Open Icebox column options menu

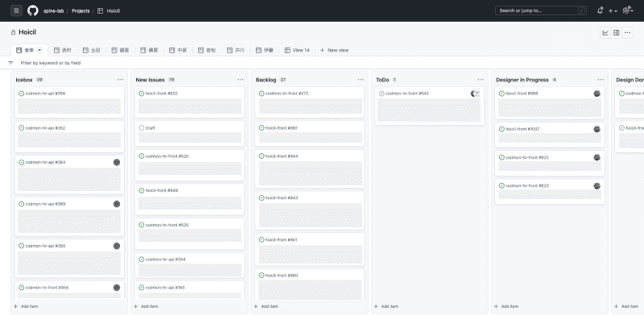(x=120, y=80)
